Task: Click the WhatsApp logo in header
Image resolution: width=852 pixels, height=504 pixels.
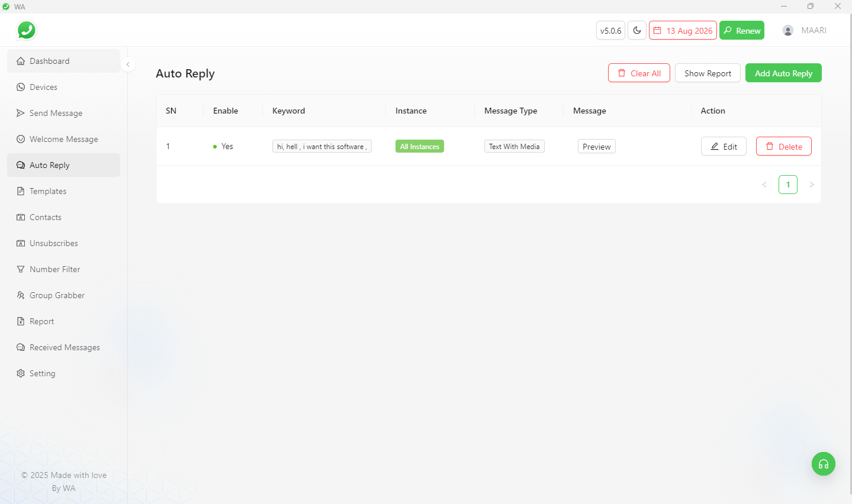Action: [27, 30]
